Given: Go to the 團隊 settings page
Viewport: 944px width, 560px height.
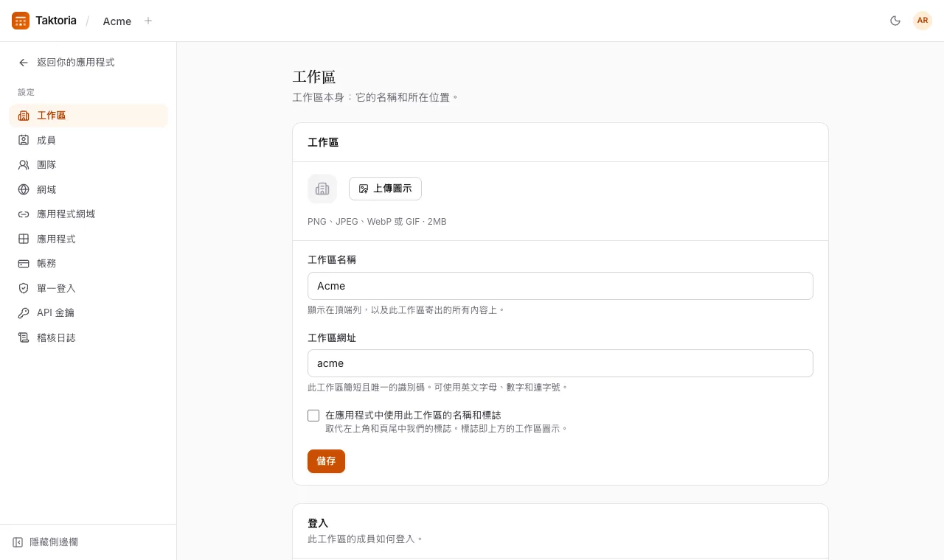Looking at the screenshot, I should tap(88, 165).
